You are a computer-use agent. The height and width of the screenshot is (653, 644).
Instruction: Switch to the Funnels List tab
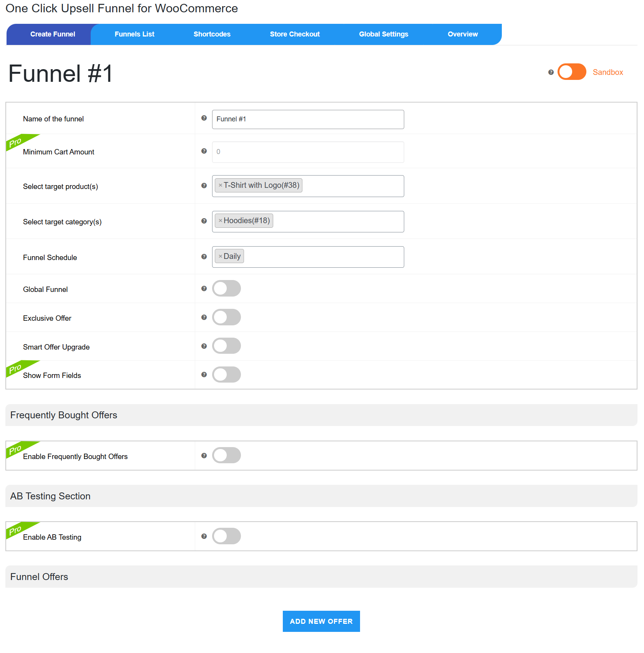134,34
